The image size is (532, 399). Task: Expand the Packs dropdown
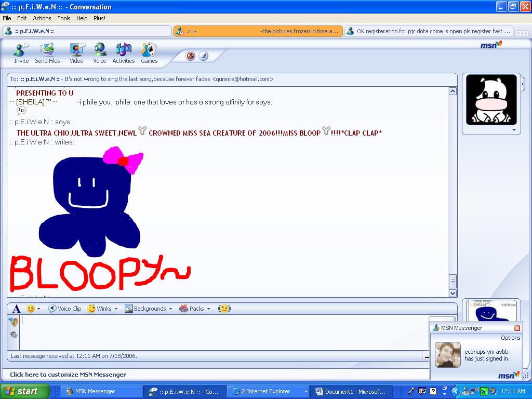point(209,309)
